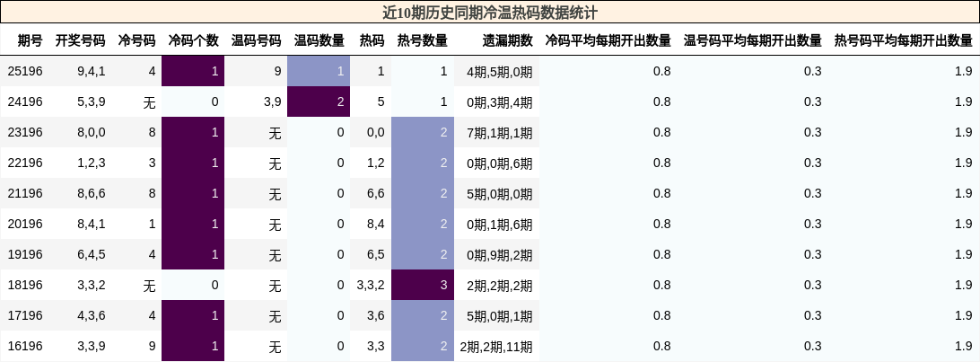The image size is (980, 362).
Task: Click omission value 0期,1期,6期
Action: (x=500, y=224)
